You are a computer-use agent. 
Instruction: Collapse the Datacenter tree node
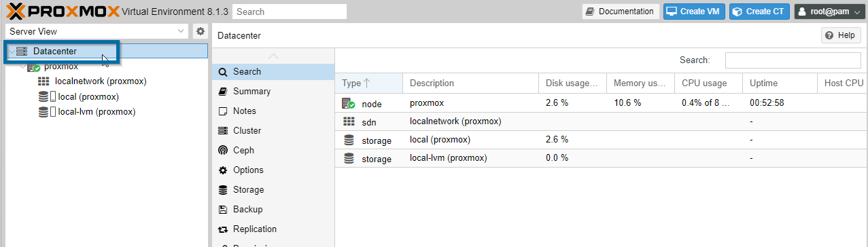tap(12, 52)
